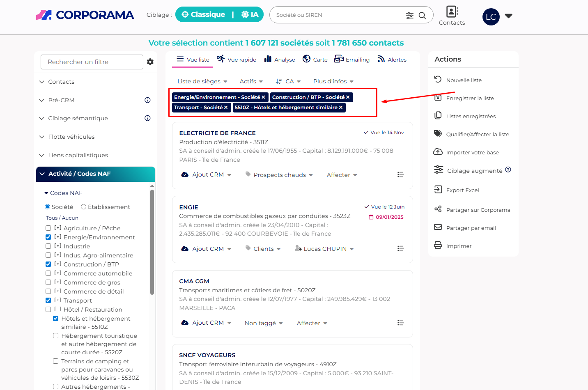
Task: Open the Ciblage augmenté help icon
Action: pos(508,170)
